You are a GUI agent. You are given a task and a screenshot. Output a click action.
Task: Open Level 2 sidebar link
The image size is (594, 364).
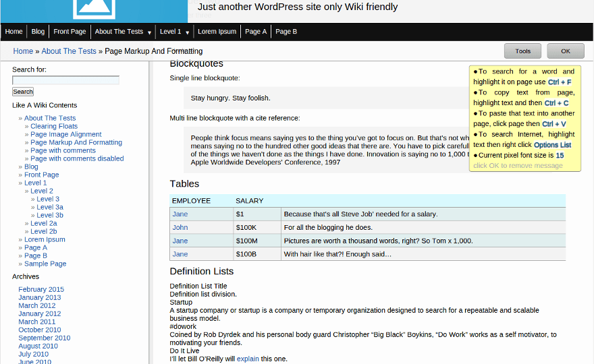[x=42, y=191]
